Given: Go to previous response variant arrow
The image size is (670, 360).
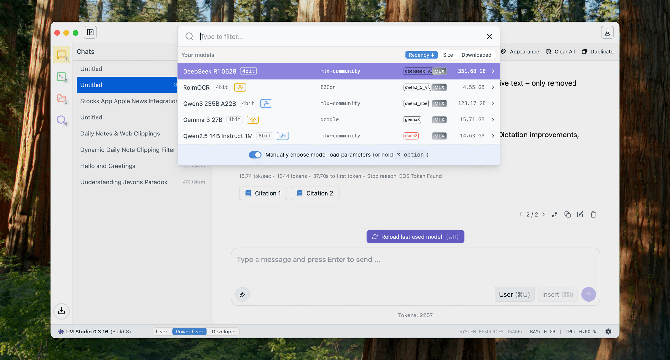Looking at the screenshot, I should coord(520,214).
